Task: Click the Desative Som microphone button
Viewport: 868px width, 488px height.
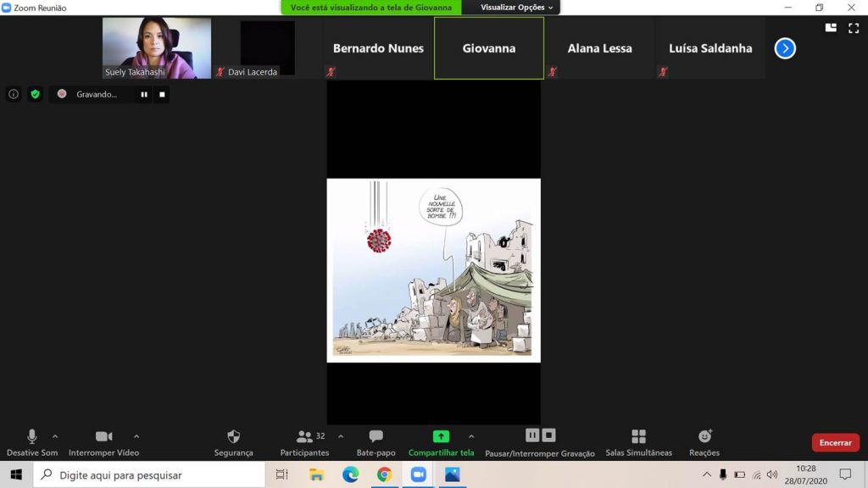Action: click(32, 442)
